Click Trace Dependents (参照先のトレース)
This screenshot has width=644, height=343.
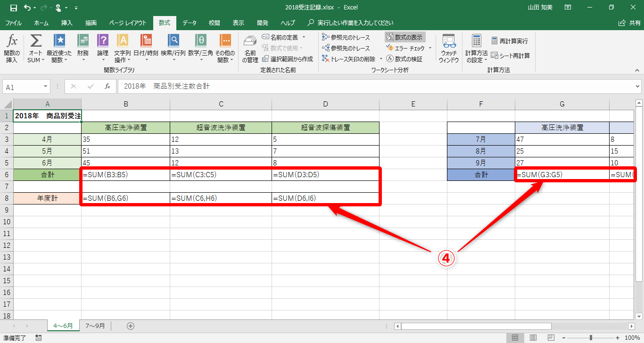347,48
